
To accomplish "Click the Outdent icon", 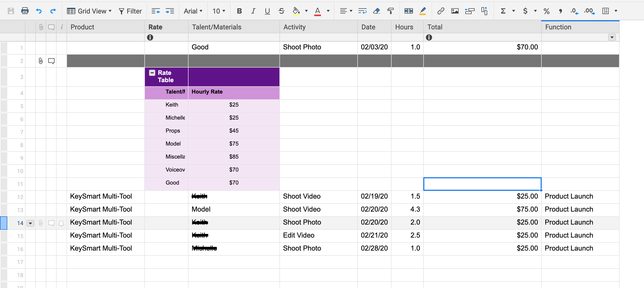I will pyautogui.click(x=156, y=11).
